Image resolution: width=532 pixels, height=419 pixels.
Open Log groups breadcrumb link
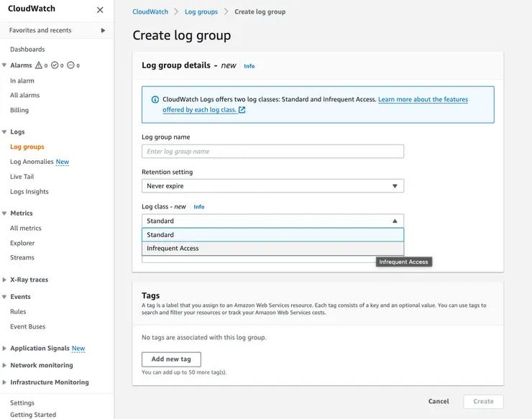[x=201, y=12]
